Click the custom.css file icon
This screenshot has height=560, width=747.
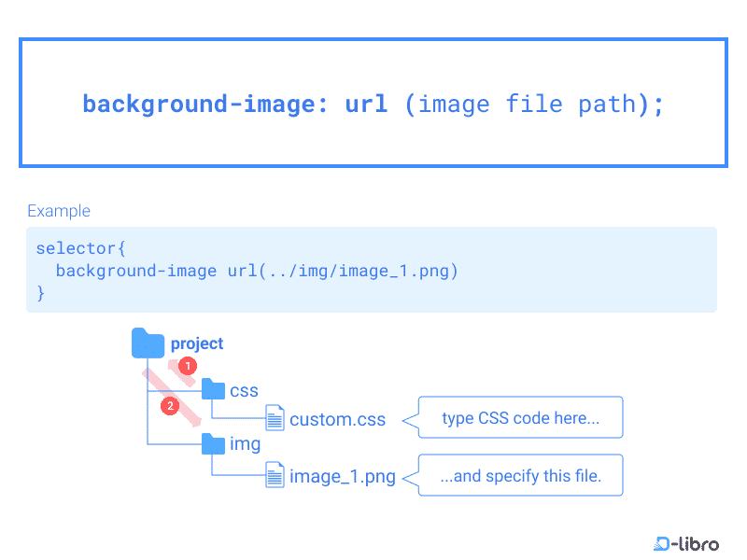coord(275,418)
